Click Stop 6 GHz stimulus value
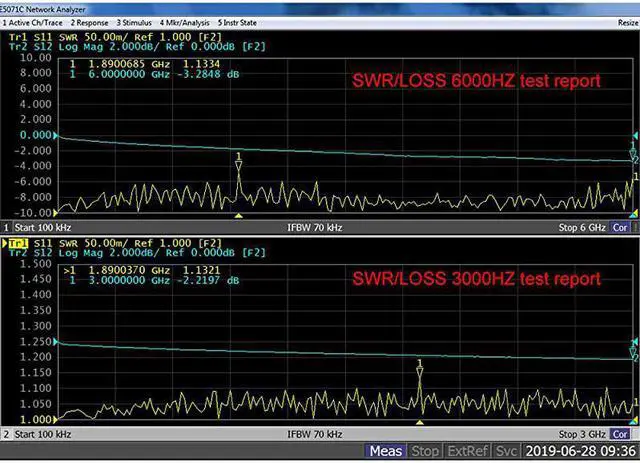 click(x=582, y=227)
